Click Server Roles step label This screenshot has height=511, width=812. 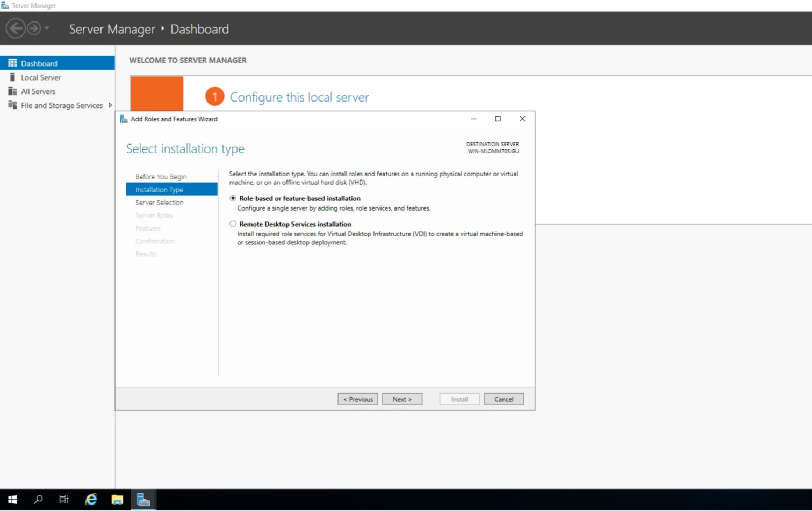(x=154, y=215)
